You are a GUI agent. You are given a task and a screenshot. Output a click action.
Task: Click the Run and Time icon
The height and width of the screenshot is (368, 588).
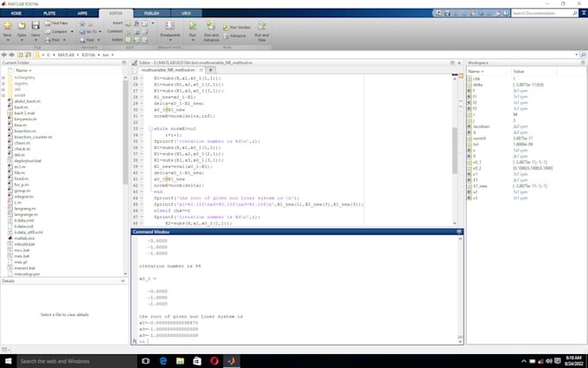pyautogui.click(x=262, y=25)
